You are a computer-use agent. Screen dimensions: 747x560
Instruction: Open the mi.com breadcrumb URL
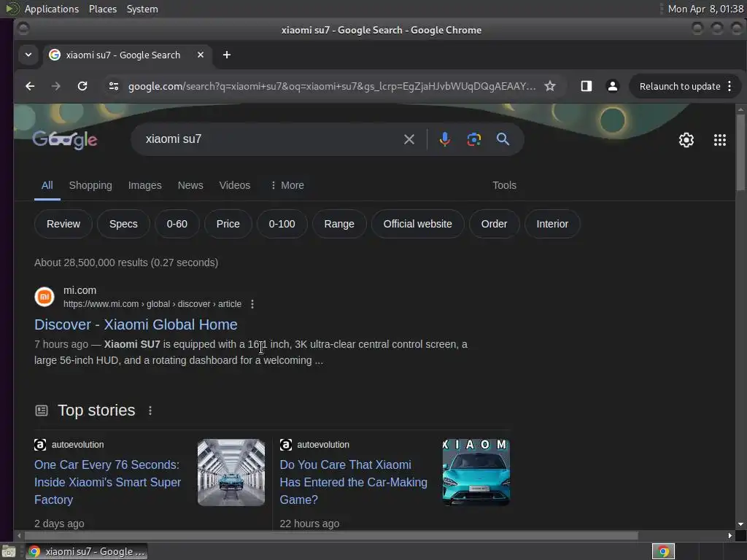click(152, 304)
